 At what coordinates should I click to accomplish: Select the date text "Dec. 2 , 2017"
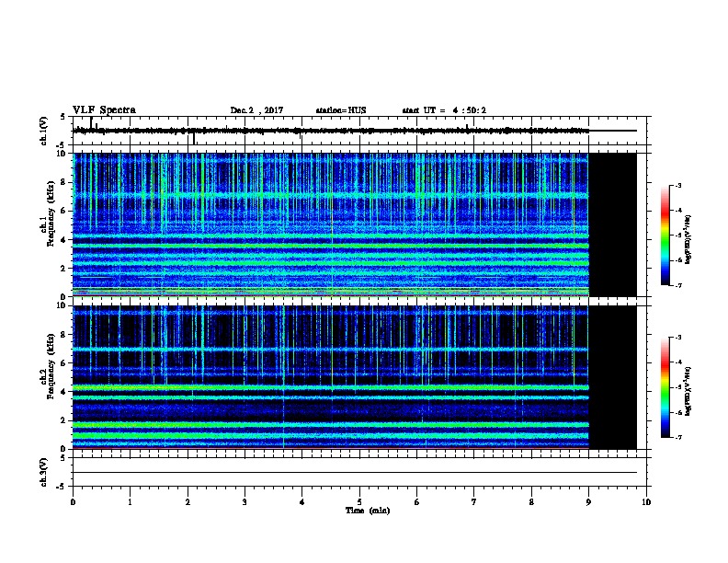tap(256, 110)
